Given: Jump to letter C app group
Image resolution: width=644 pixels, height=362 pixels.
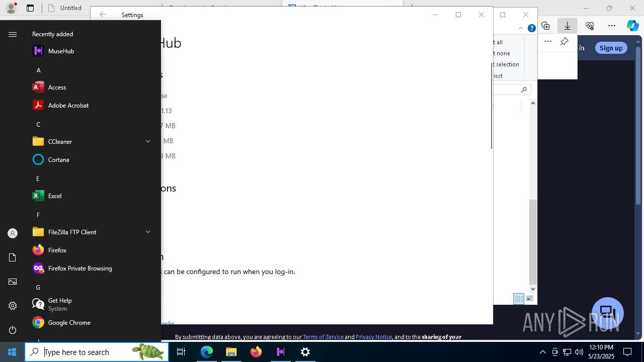Looking at the screenshot, I should (x=38, y=124).
